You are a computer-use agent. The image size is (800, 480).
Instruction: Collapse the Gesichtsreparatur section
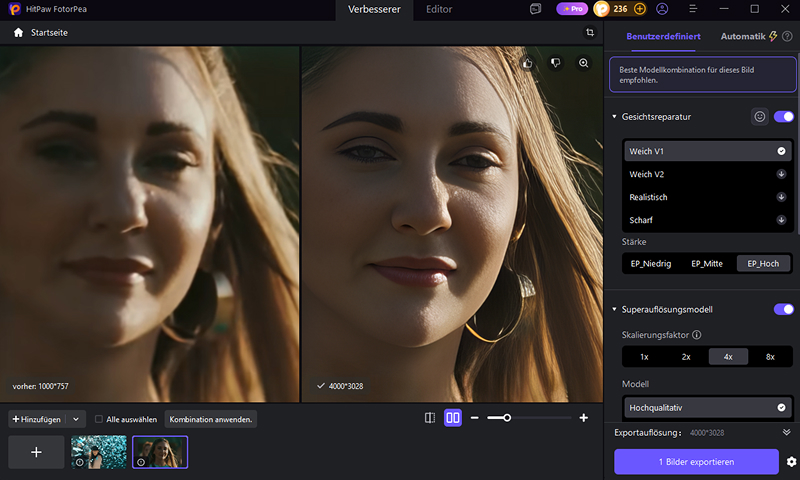coord(614,117)
